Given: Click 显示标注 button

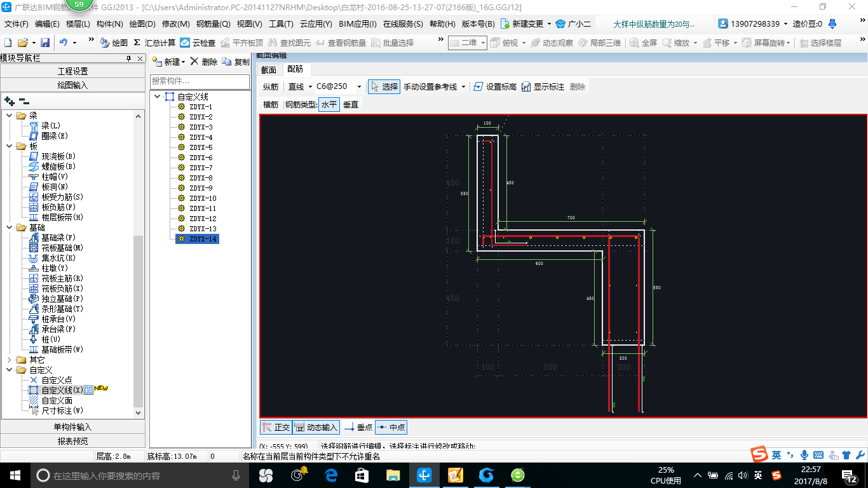Looking at the screenshot, I should pos(543,87).
